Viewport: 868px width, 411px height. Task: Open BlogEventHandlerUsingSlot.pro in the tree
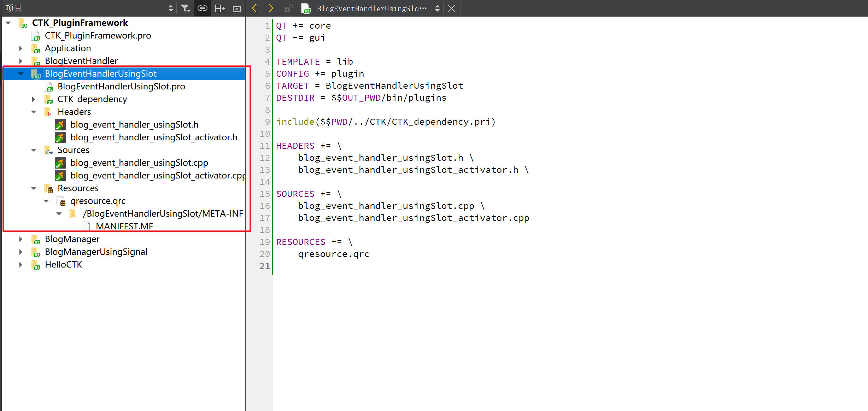(121, 87)
